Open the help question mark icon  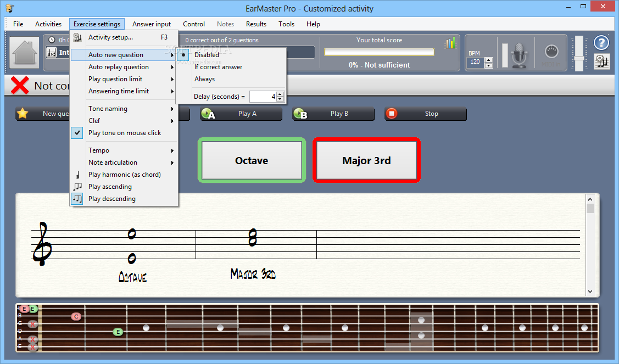tap(601, 43)
